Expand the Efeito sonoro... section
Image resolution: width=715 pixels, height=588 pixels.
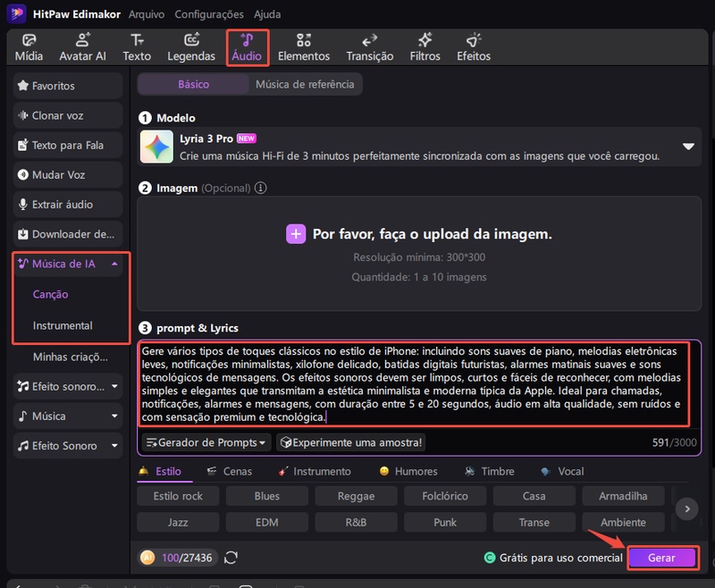[114, 386]
